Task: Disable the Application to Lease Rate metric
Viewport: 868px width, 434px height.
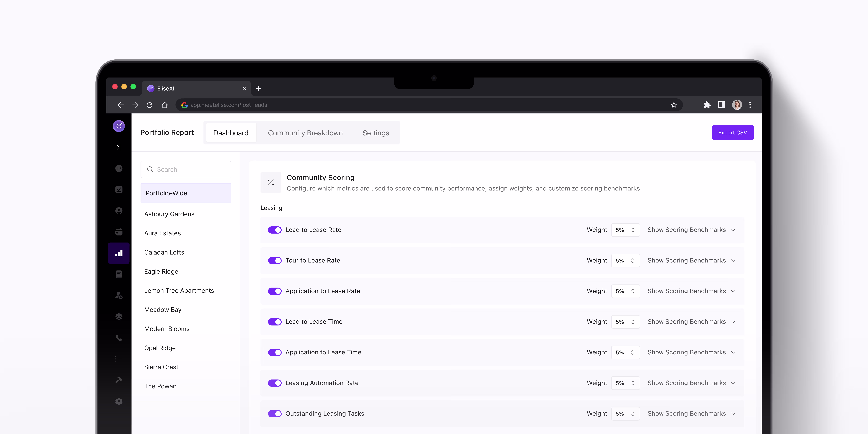Action: (275, 291)
